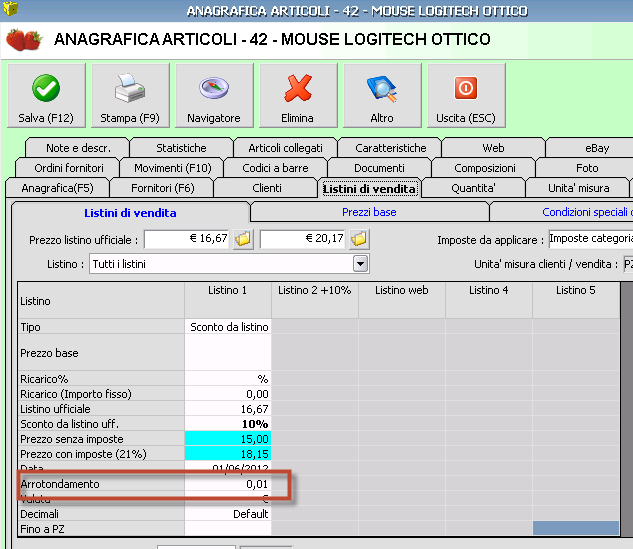The width and height of the screenshot is (633, 549).
Task: Switch to Anagrafica(F5) tab
Action: click(57, 188)
